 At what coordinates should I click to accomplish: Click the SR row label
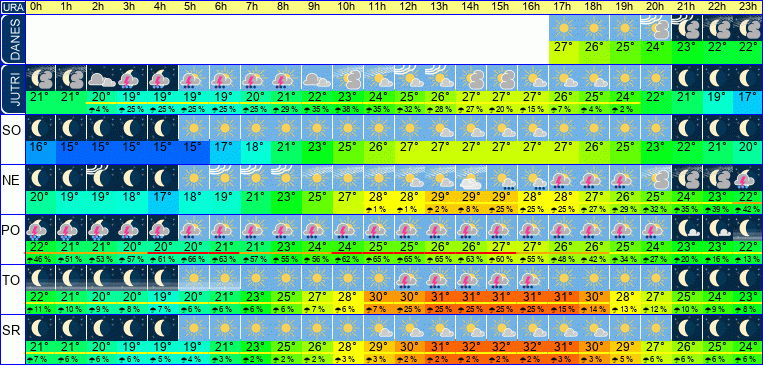[x=12, y=331]
